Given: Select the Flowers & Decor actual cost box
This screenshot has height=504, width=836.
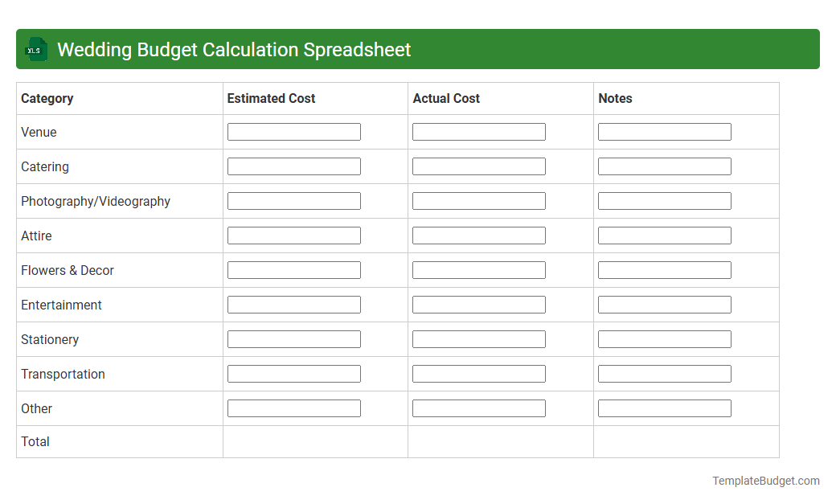Looking at the screenshot, I should pyautogui.click(x=478, y=269).
